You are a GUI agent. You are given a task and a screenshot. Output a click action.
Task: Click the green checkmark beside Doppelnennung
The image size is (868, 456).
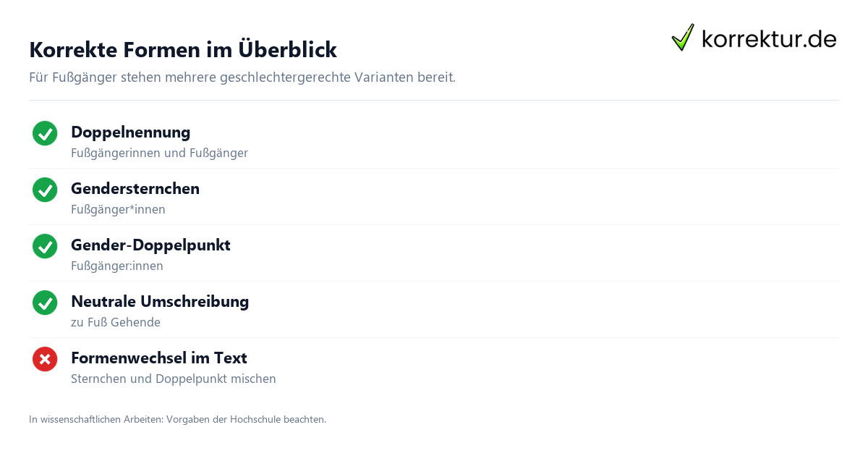point(45,133)
